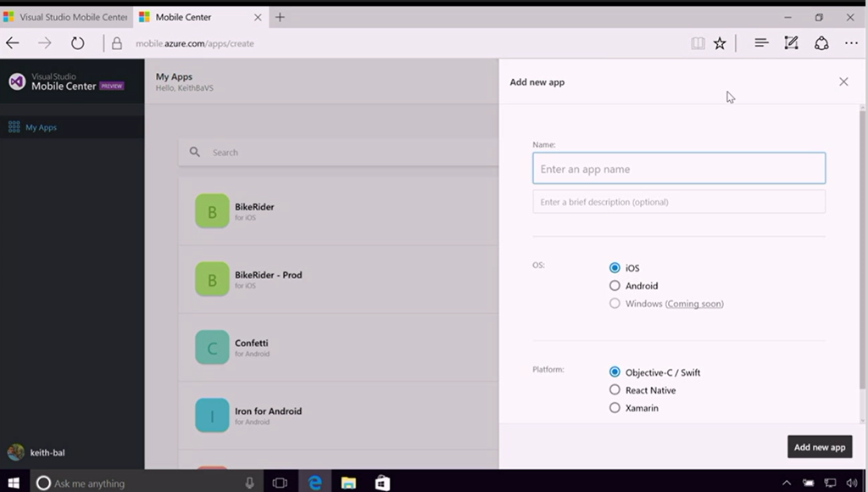Open the Edge browser Hub icon
Viewport: 868px width, 492px height.
tap(761, 43)
